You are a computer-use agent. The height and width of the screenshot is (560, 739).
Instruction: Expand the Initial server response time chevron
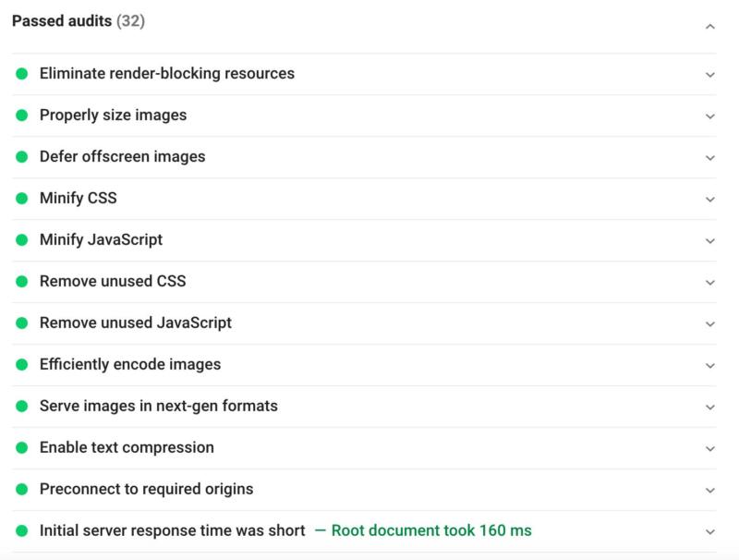(709, 531)
